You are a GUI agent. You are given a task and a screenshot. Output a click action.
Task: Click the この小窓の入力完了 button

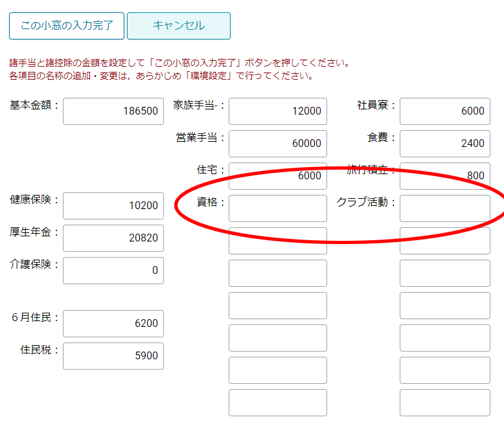67,26
